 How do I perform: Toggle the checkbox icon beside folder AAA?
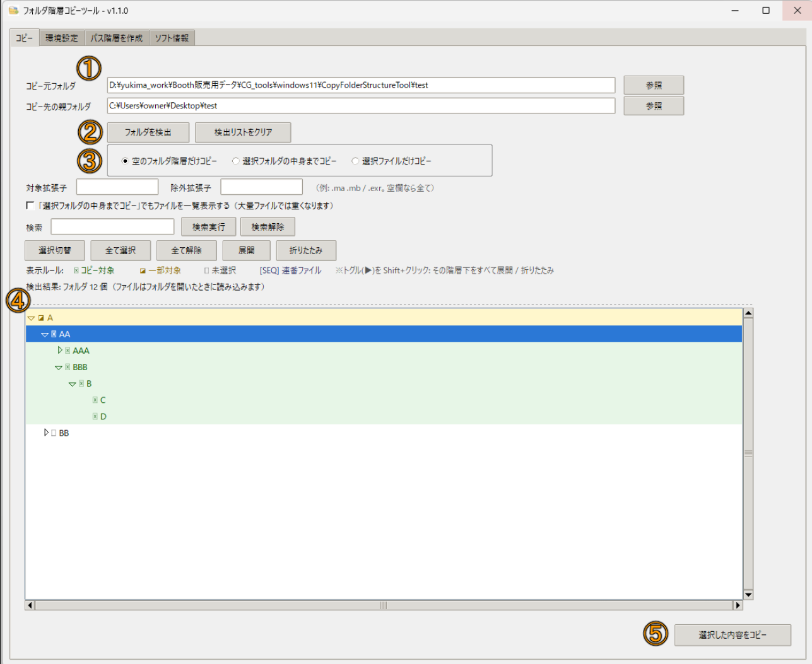point(68,351)
